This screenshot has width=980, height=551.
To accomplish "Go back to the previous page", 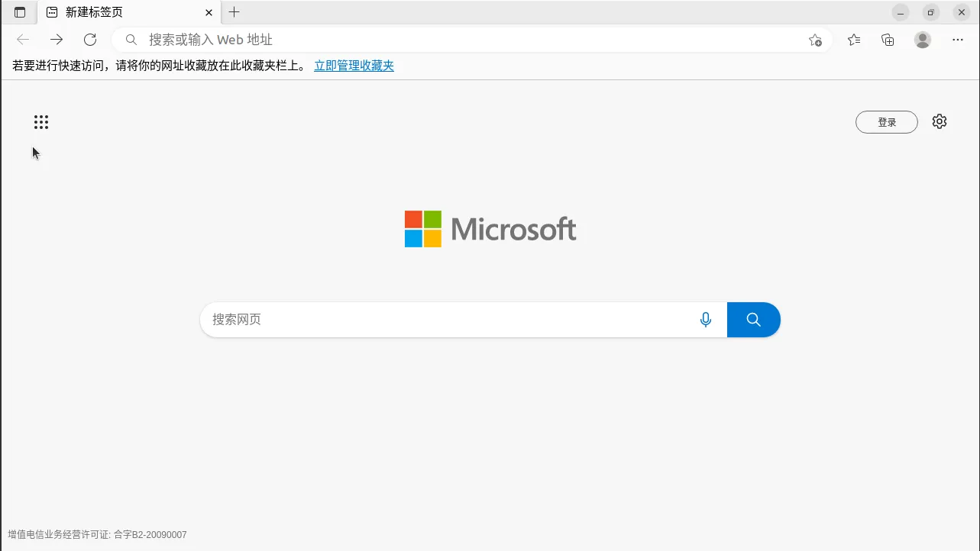I will point(23,40).
